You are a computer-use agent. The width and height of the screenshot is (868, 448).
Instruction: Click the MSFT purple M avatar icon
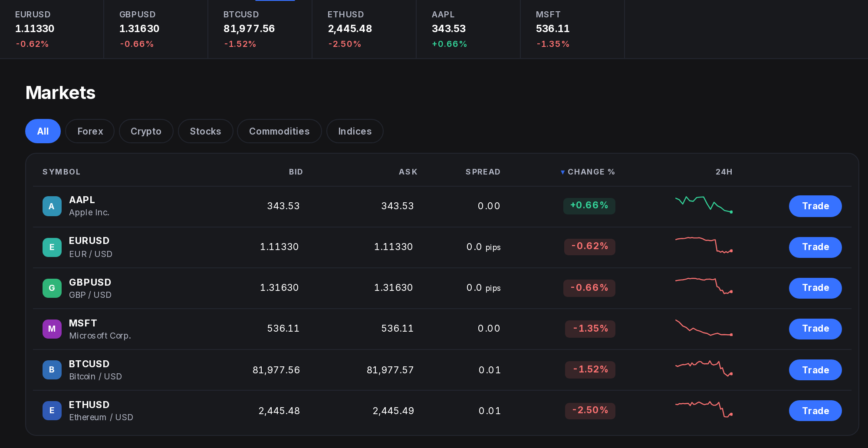pyautogui.click(x=52, y=329)
